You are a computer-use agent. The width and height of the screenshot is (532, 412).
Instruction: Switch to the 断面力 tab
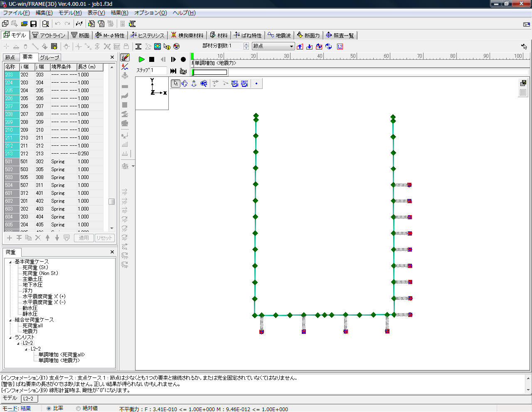[308, 35]
